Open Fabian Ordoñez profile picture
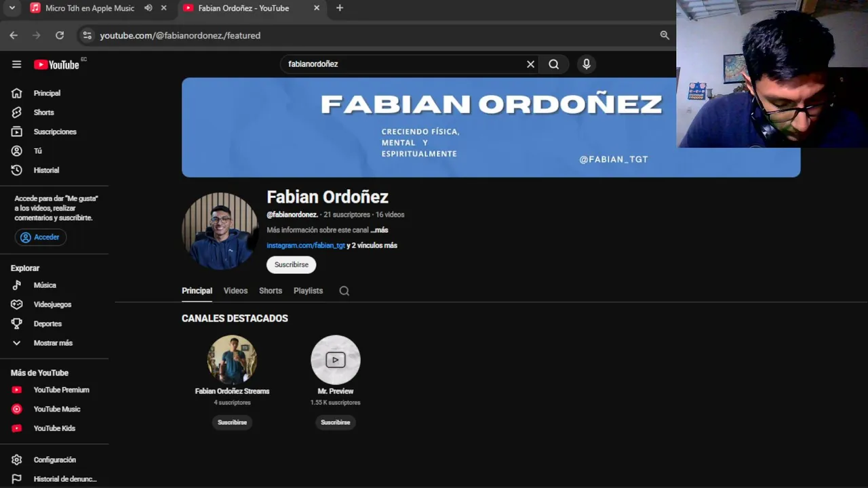The width and height of the screenshot is (868, 488). point(220,230)
